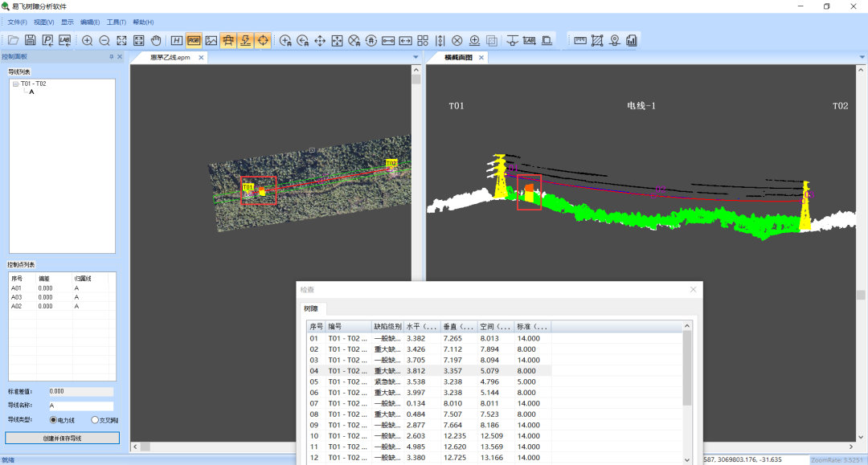
Task: Select the zoom in magnifier tool
Action: (87, 40)
